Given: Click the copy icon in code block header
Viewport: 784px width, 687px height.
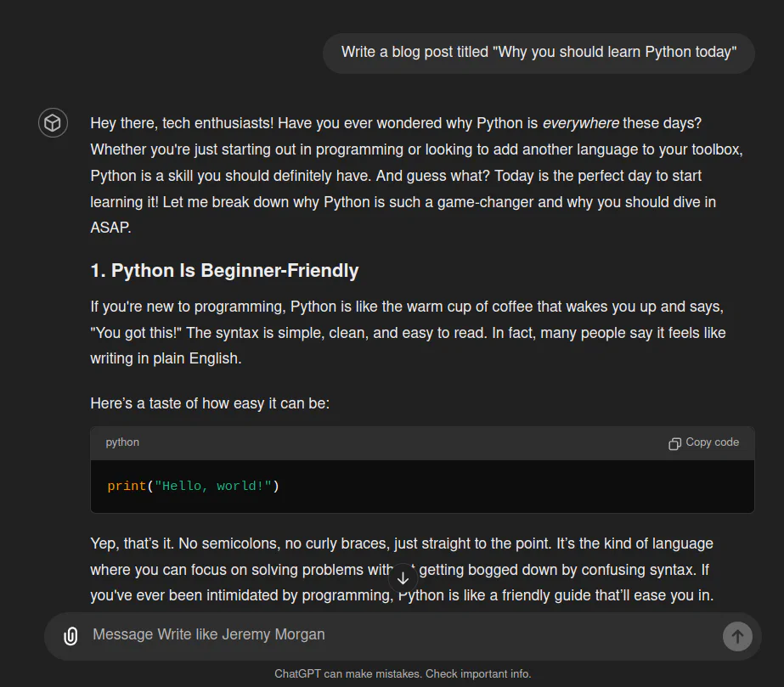Looking at the screenshot, I should coord(674,443).
